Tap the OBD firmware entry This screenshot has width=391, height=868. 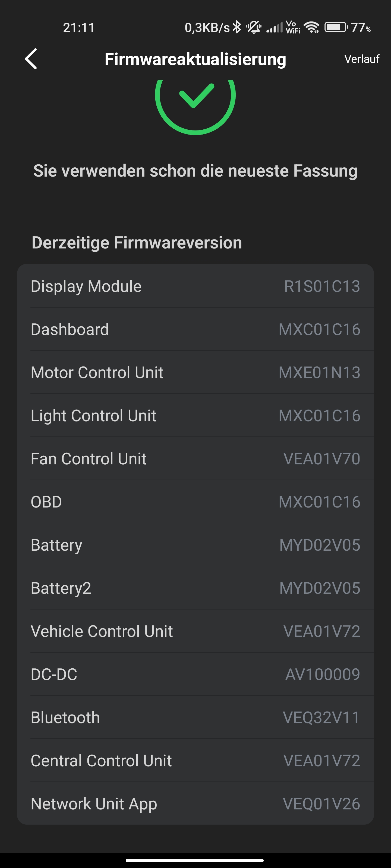(x=195, y=502)
